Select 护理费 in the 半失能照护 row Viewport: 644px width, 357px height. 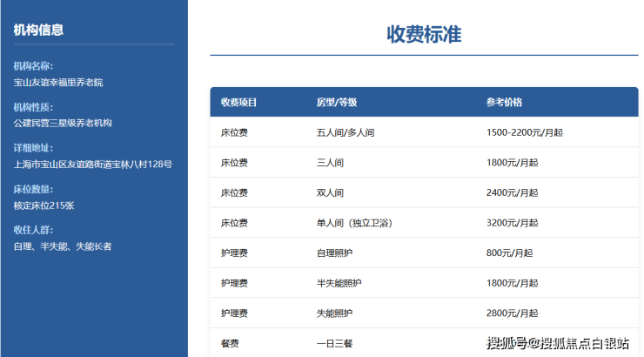(x=234, y=283)
